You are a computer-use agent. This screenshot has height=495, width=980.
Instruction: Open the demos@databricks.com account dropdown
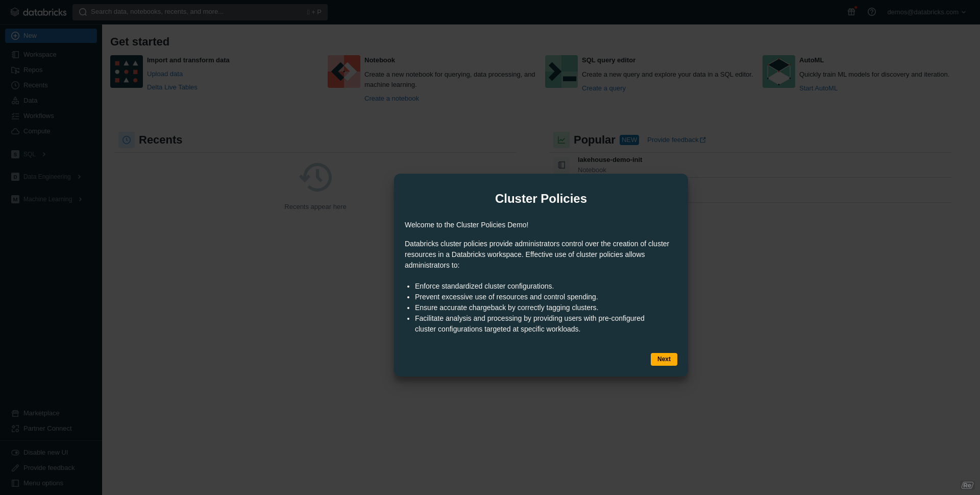(925, 12)
